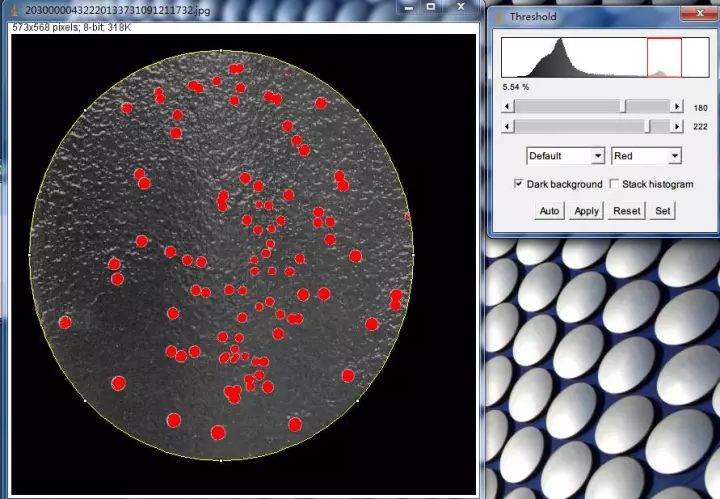Click left arrow of minimum threshold slider
The height and width of the screenshot is (499, 720).
(x=507, y=107)
